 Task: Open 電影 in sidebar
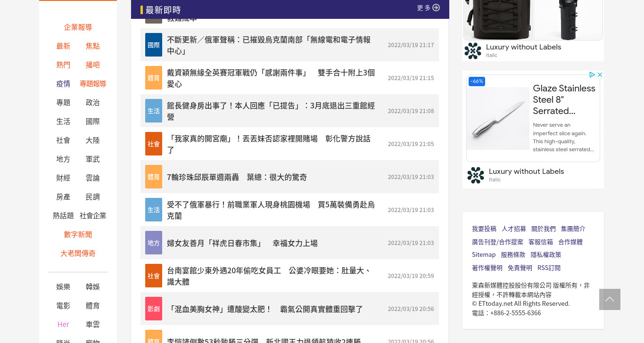tap(63, 306)
